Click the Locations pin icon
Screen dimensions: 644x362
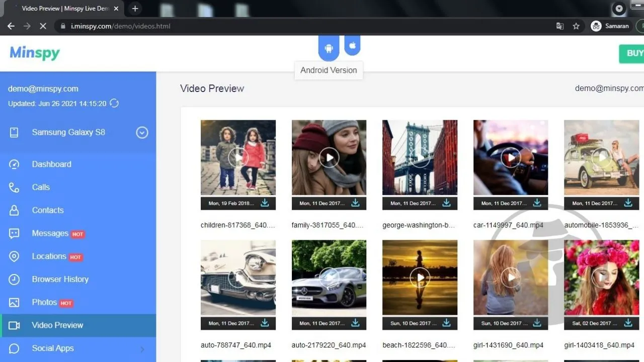tap(14, 256)
